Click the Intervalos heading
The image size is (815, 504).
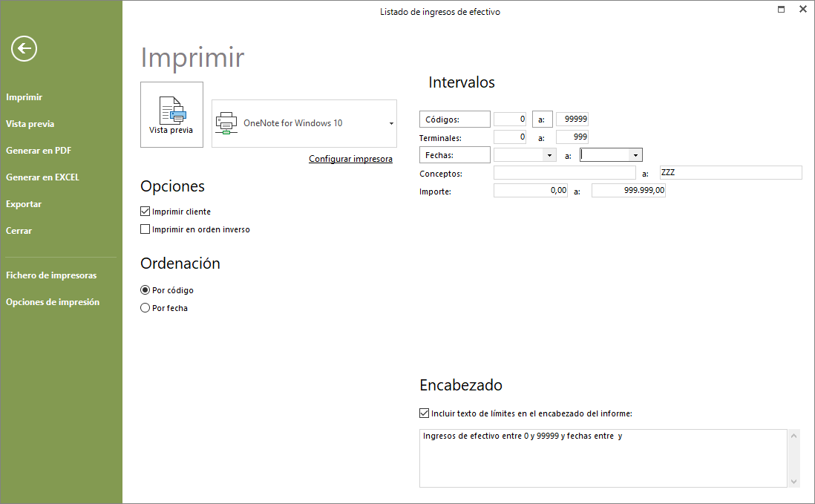(x=462, y=82)
